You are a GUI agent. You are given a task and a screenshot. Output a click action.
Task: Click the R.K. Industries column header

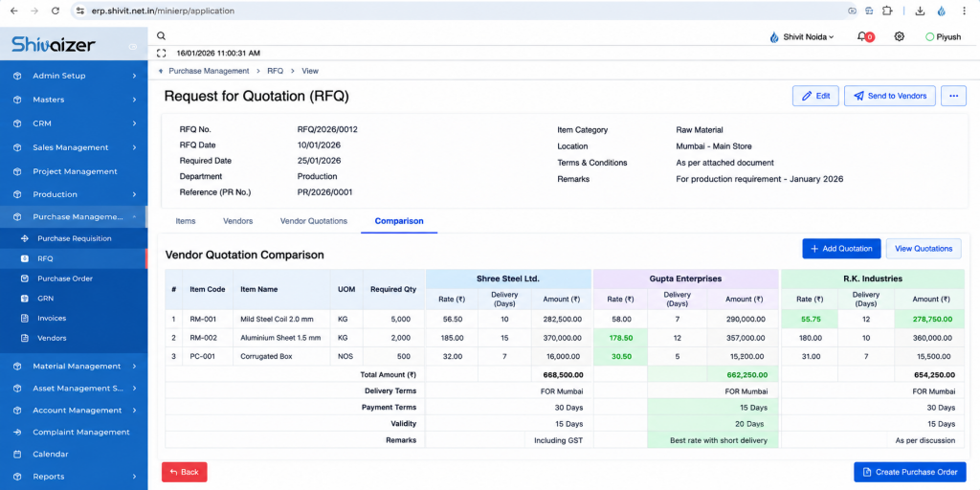point(873,278)
